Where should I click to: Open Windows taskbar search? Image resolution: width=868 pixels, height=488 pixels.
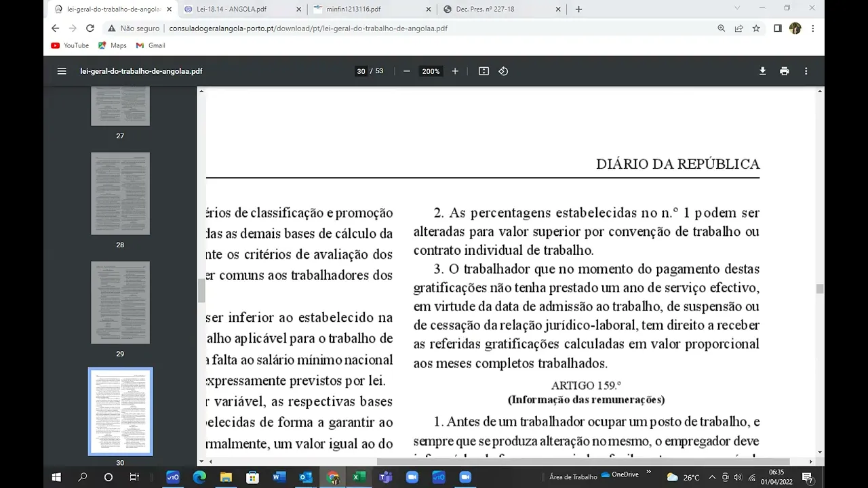point(82,477)
